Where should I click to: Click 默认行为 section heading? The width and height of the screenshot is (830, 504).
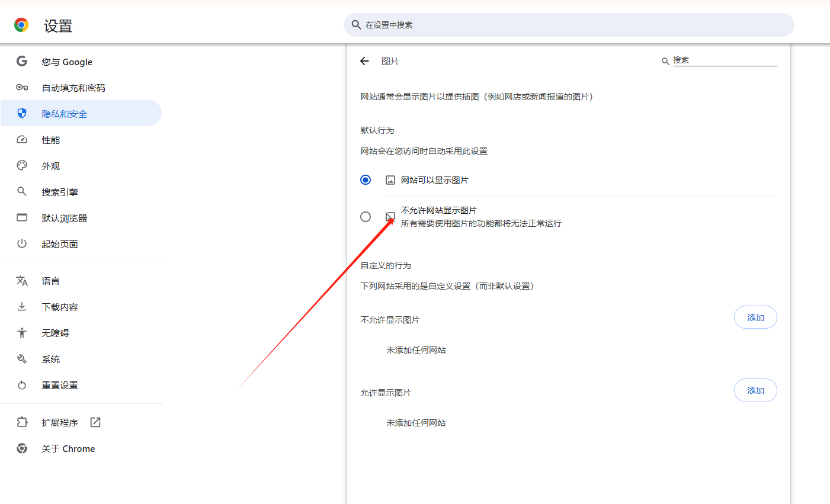click(x=377, y=130)
